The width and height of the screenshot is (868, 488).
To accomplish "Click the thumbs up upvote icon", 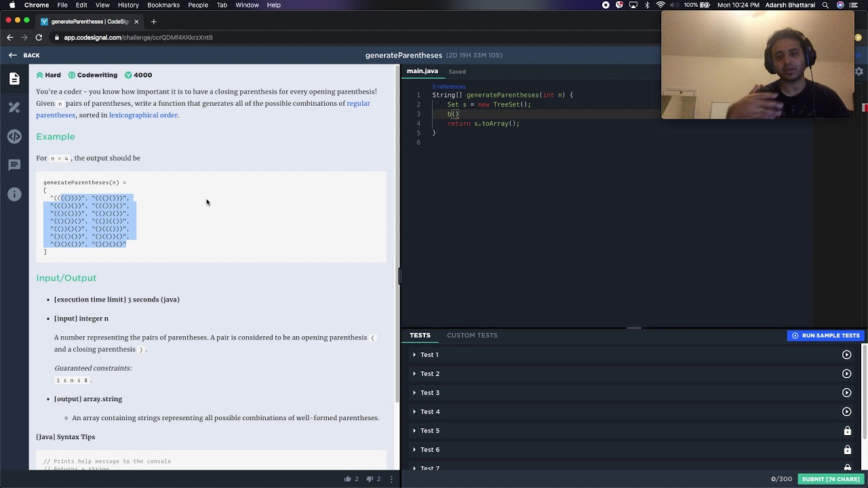I will (x=348, y=479).
